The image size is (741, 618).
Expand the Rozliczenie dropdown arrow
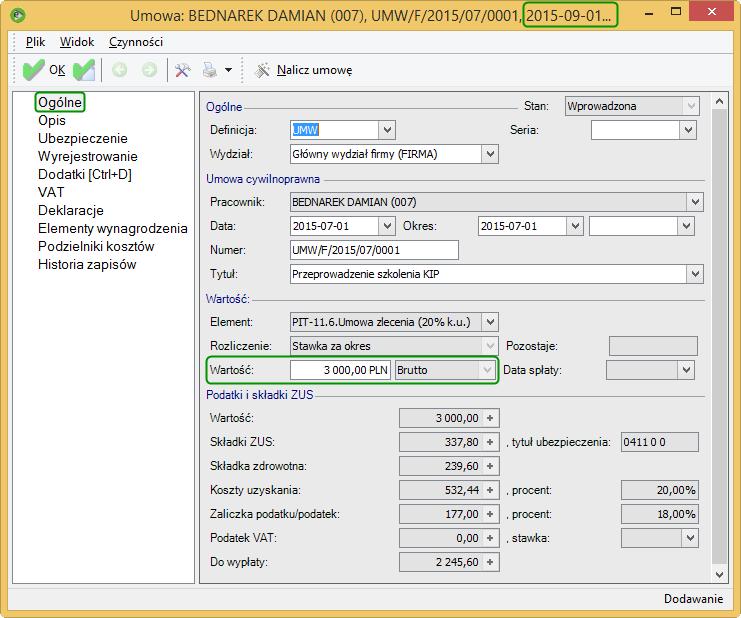pos(490,346)
